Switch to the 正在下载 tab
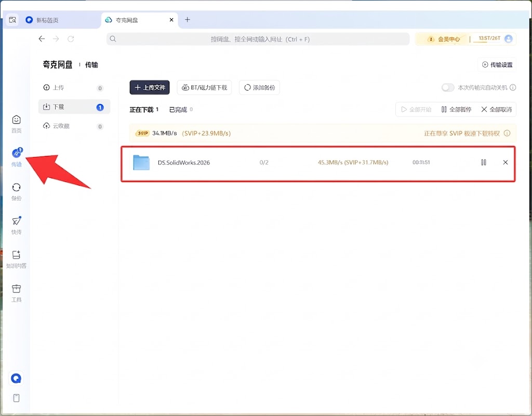The height and width of the screenshot is (416, 532). pyautogui.click(x=144, y=109)
